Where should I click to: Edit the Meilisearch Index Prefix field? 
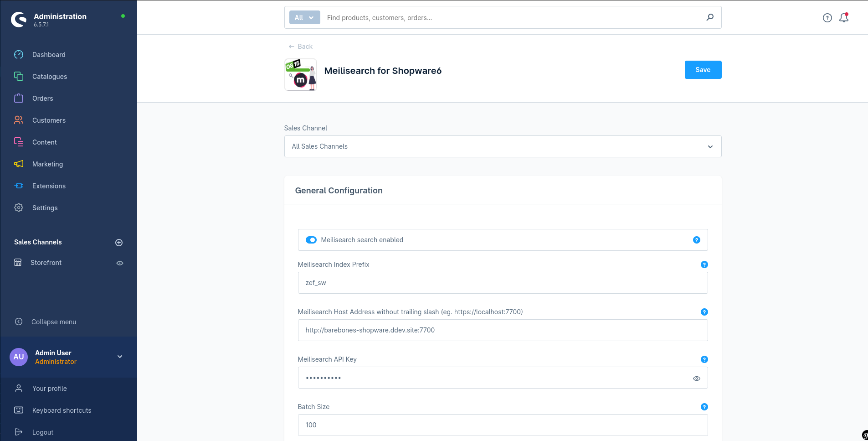(503, 283)
